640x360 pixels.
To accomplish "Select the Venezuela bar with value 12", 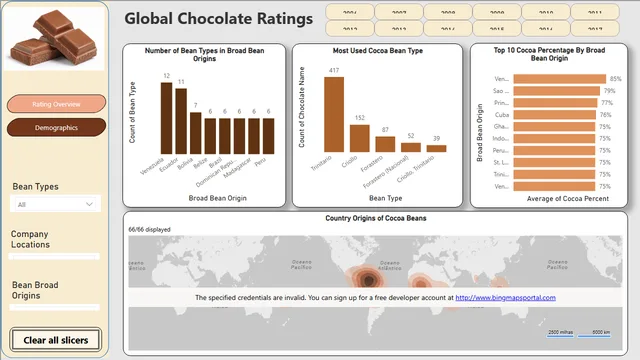I will [x=166, y=118].
